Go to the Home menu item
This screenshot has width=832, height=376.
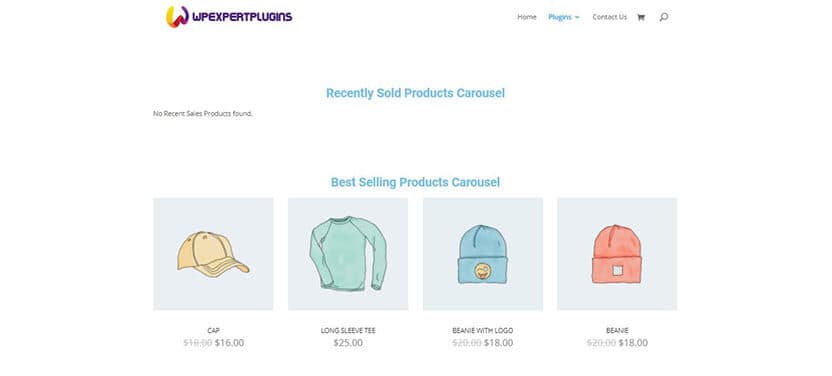[526, 17]
